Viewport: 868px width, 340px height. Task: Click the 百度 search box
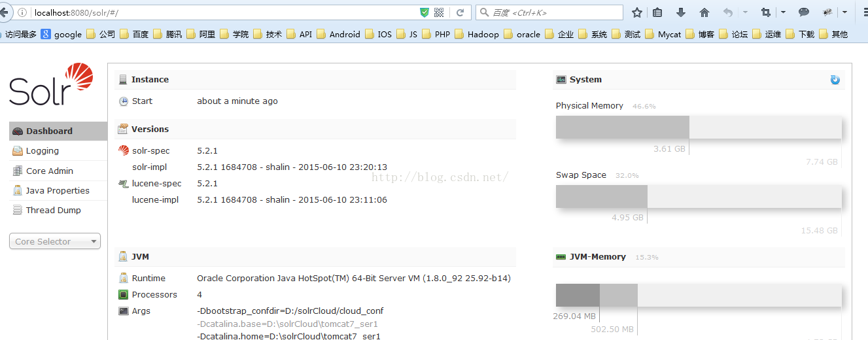(549, 12)
